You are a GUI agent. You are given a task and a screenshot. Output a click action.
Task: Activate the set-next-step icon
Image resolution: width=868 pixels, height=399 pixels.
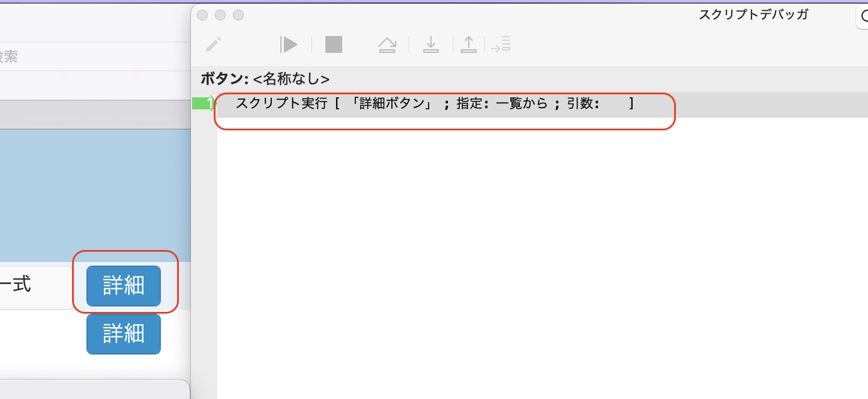pos(501,44)
